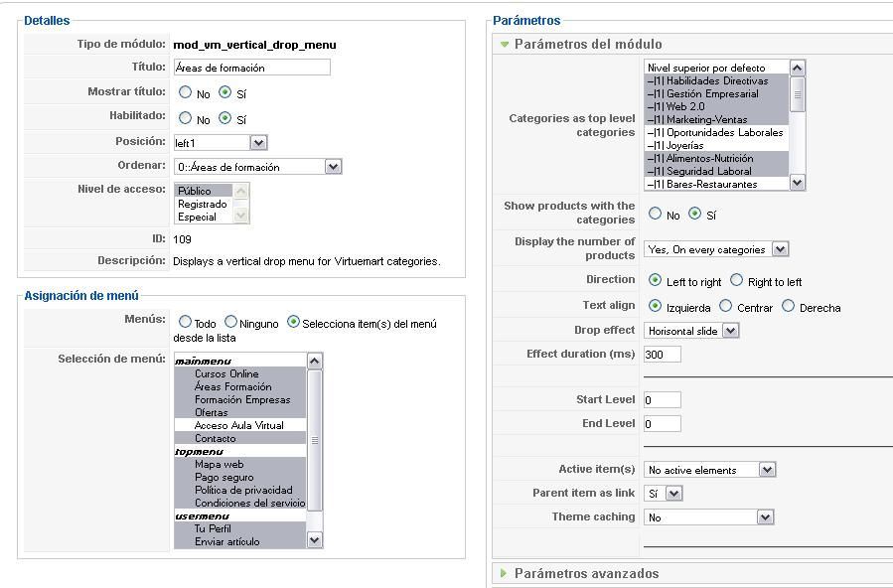The width and height of the screenshot is (893, 588).
Task: Select Bares-Restaurantes category
Action: tap(717, 184)
